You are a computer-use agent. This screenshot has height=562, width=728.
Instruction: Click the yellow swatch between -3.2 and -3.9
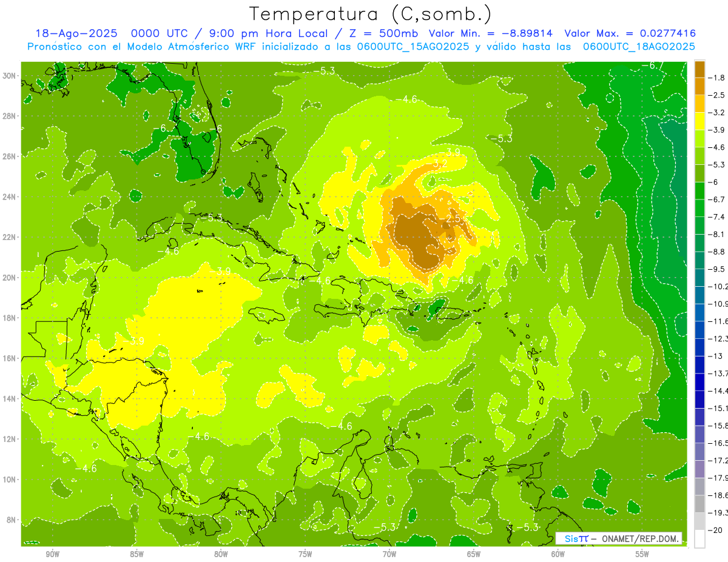coord(699,121)
